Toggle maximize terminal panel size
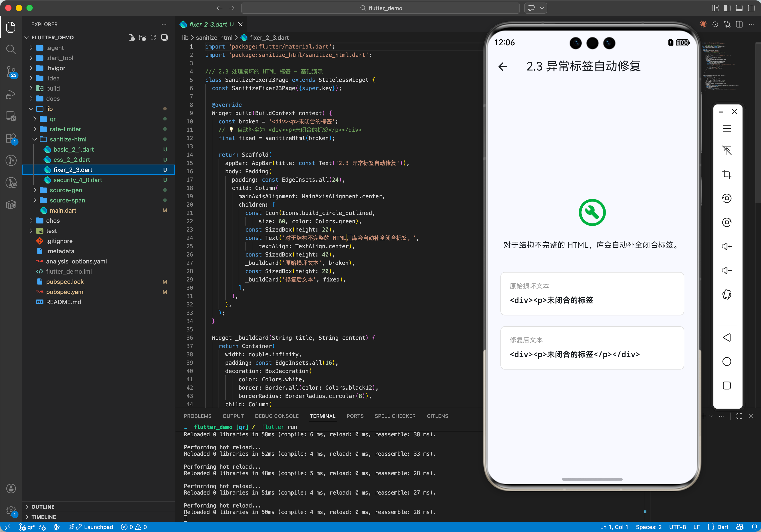 click(739, 416)
